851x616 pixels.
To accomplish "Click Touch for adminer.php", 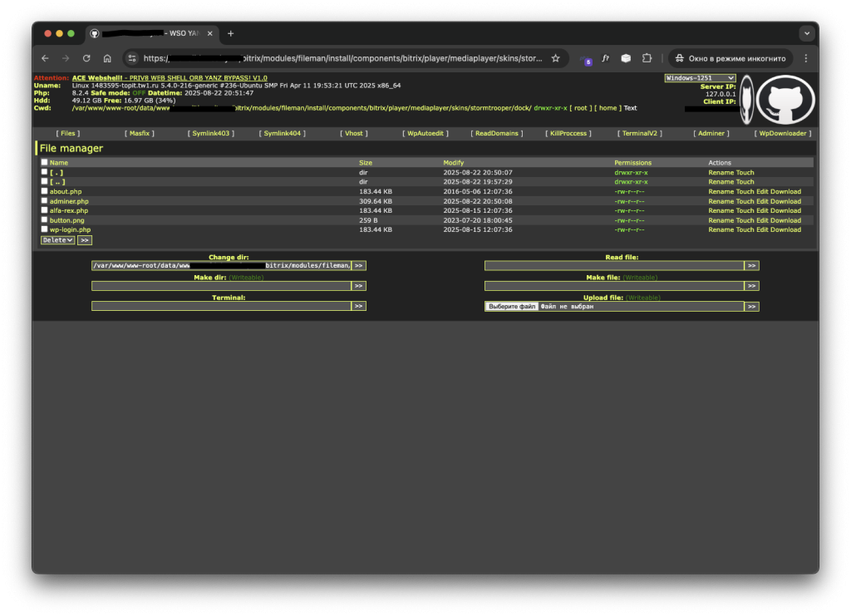I will pyautogui.click(x=745, y=201).
